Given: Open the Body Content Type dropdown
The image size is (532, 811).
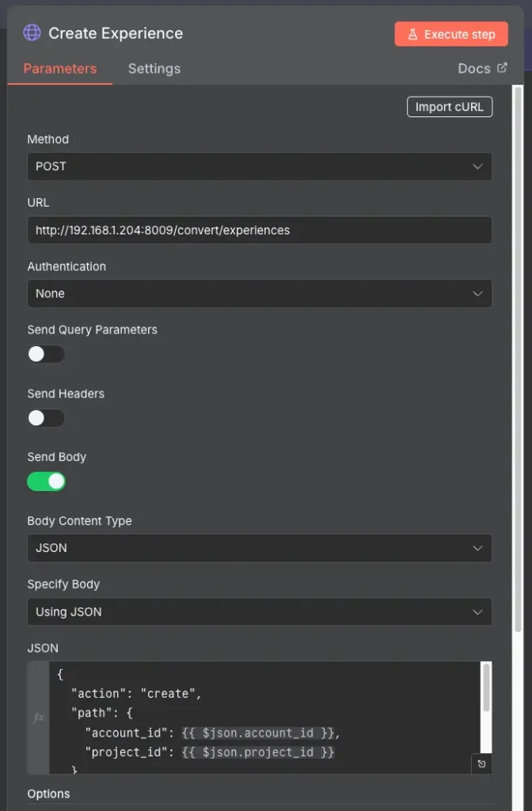Looking at the screenshot, I should (x=260, y=548).
